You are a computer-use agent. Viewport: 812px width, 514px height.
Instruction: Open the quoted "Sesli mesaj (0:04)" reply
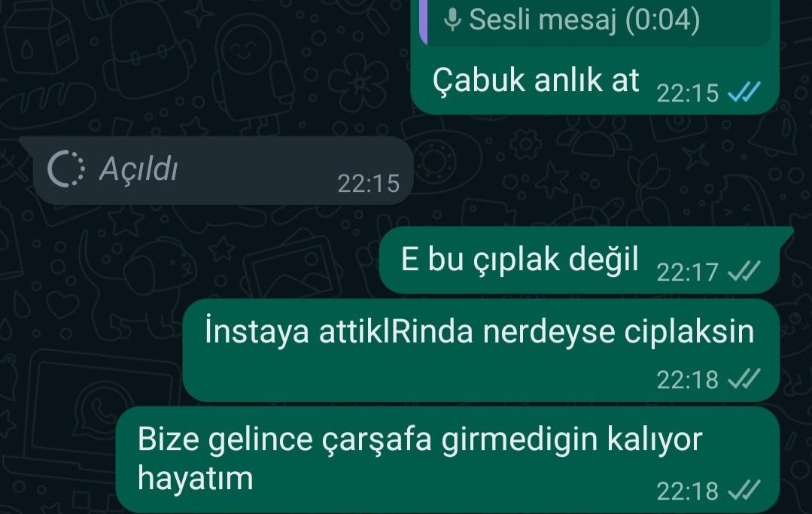(595, 23)
